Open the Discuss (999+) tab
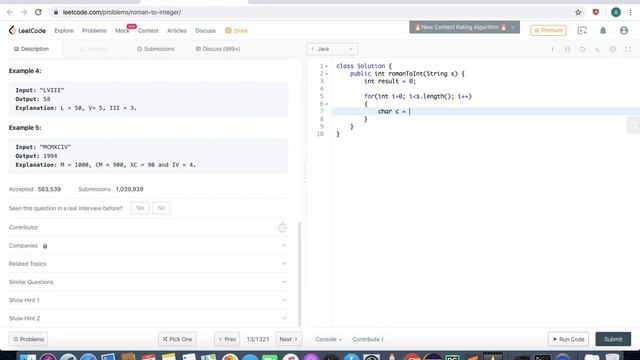 coord(218,49)
